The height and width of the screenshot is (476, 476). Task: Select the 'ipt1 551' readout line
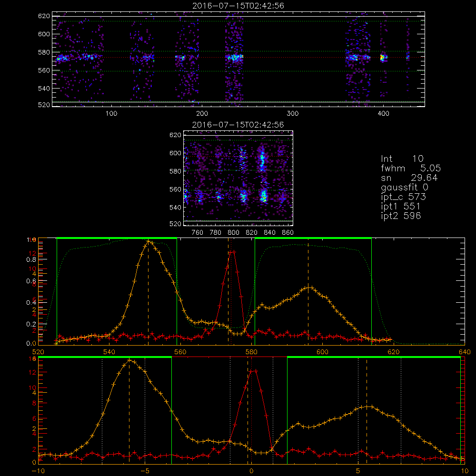click(401, 207)
